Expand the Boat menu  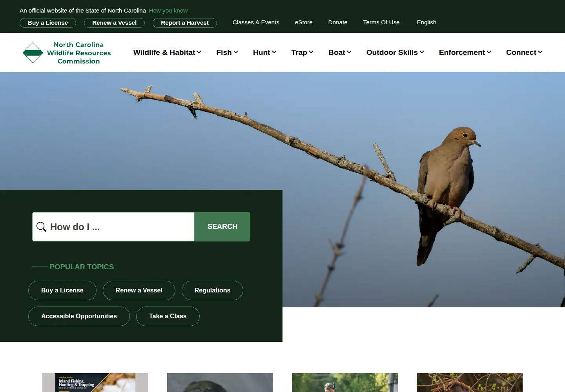coord(340,52)
